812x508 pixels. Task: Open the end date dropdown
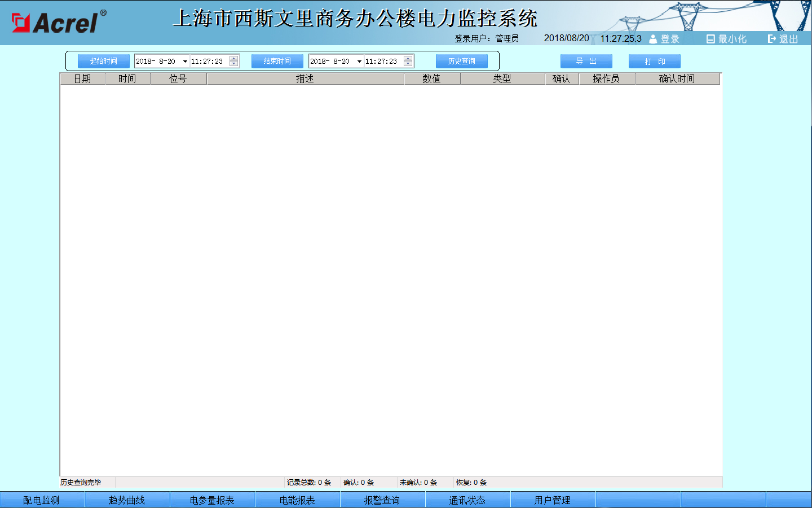tap(359, 62)
